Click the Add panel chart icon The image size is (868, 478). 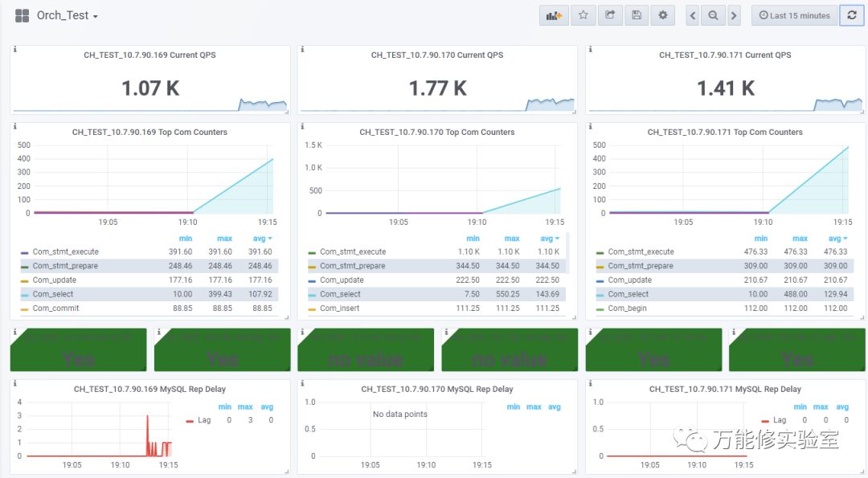pos(554,15)
